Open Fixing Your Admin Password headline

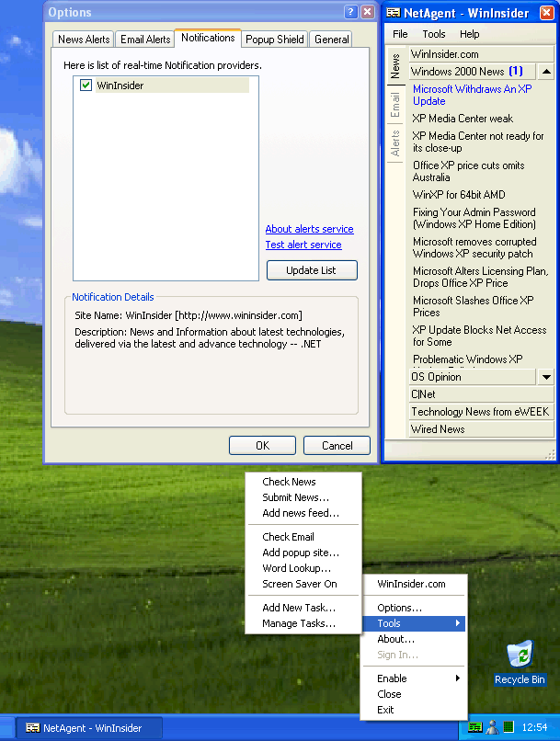(474, 218)
